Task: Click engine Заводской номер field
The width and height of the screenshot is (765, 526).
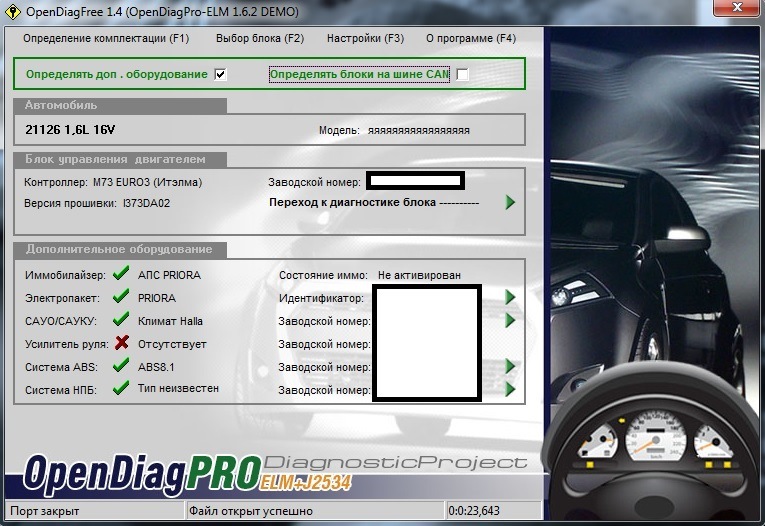Action: point(415,181)
